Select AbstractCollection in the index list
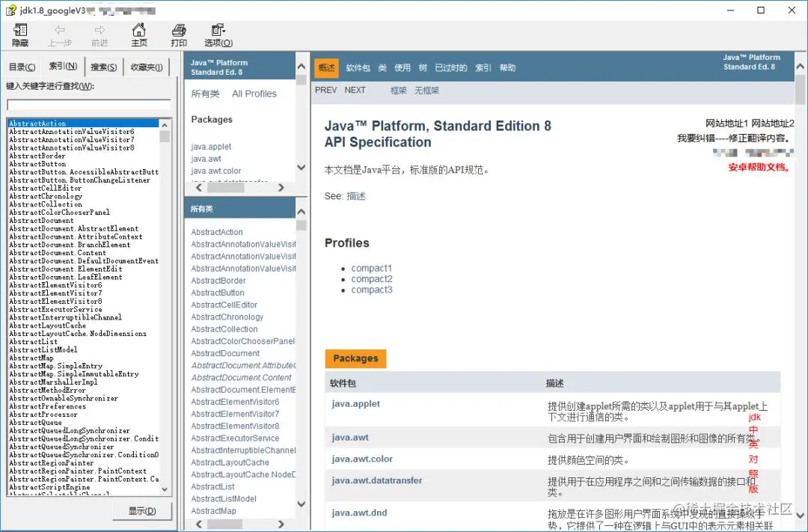This screenshot has width=808, height=532. [46, 204]
